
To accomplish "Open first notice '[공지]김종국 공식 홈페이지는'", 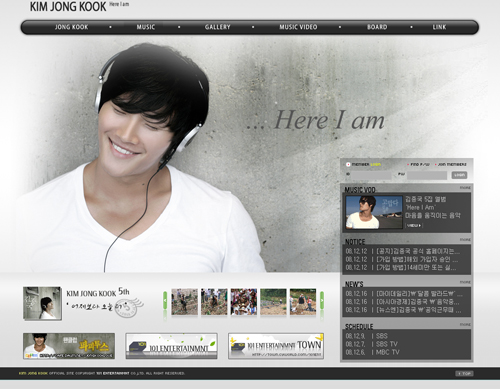I will click(403, 251).
